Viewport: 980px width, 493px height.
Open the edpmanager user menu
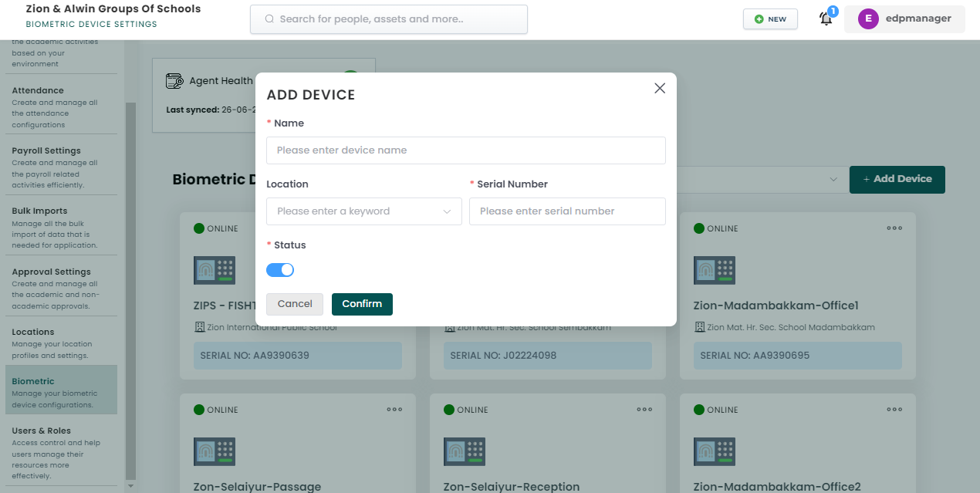pos(904,19)
